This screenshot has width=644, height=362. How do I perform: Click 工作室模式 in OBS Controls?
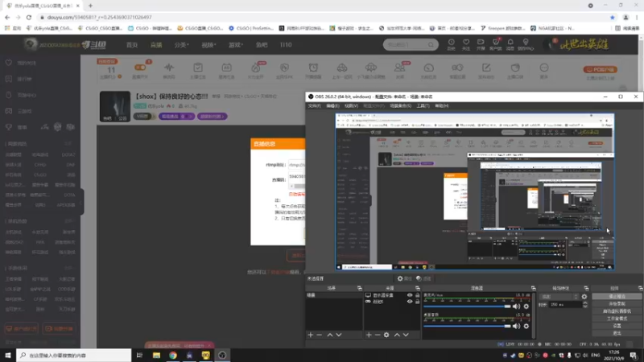[x=617, y=319]
